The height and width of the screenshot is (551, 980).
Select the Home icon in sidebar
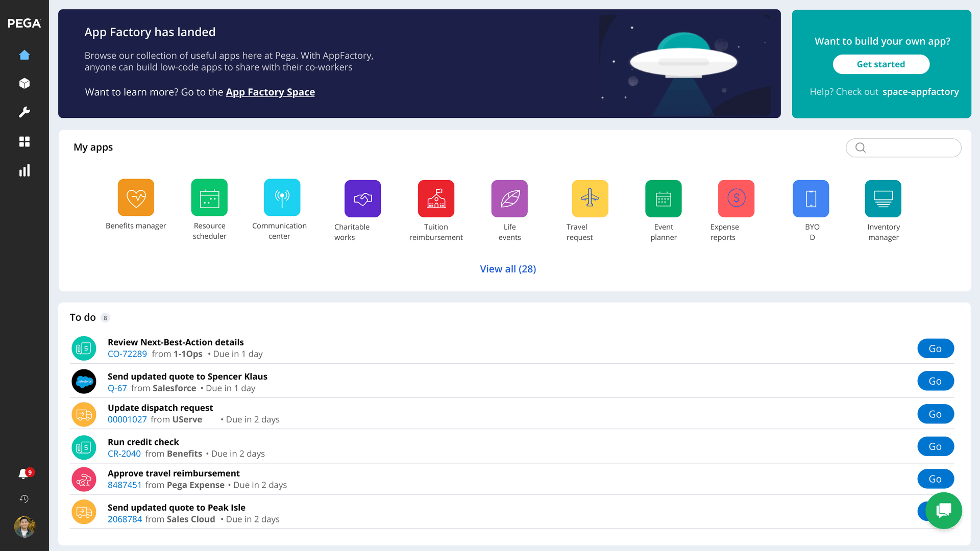pyautogui.click(x=24, y=55)
